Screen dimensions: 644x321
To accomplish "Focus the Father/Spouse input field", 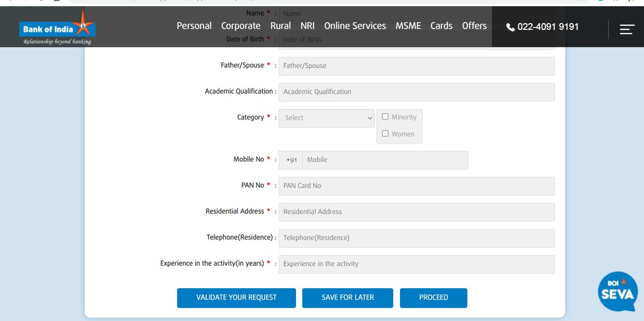I will point(416,66).
